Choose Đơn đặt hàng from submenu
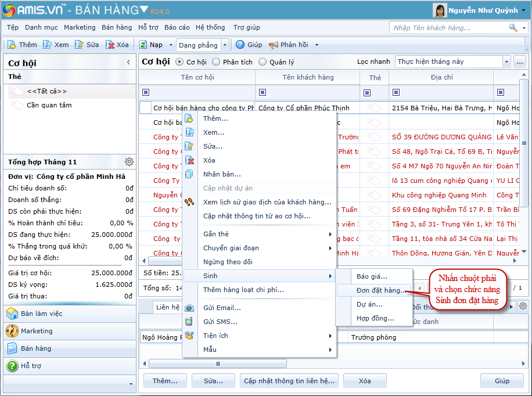Viewport: 532px width, 396px height. 380,290
